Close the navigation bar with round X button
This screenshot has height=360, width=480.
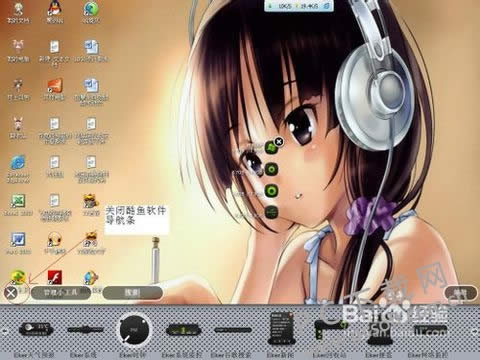tap(11, 293)
